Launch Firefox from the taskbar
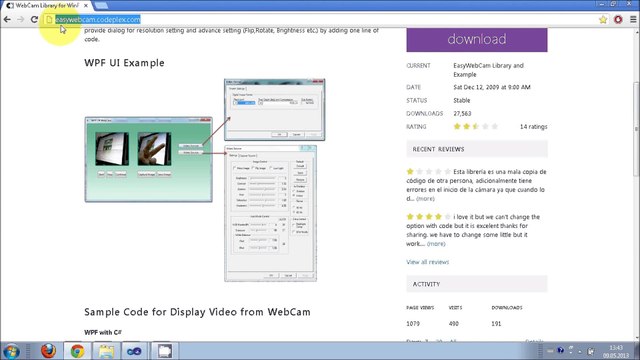Screen dimensions: 640x360 [48, 351]
